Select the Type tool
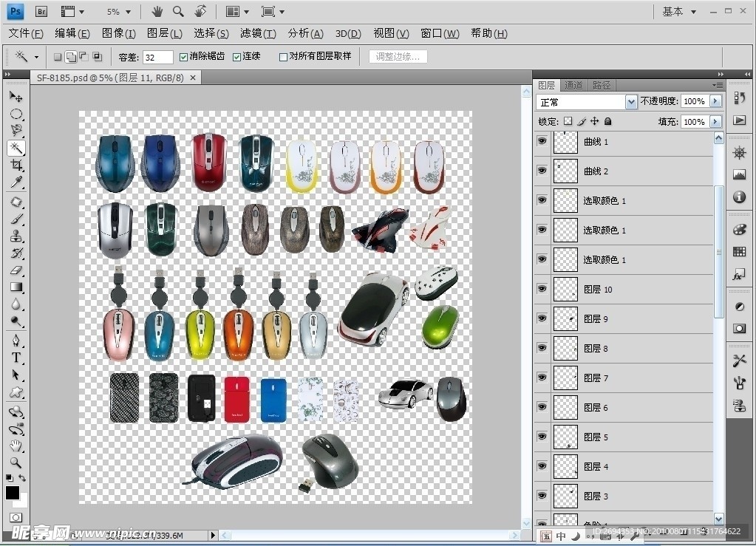756x546 pixels. (x=16, y=358)
